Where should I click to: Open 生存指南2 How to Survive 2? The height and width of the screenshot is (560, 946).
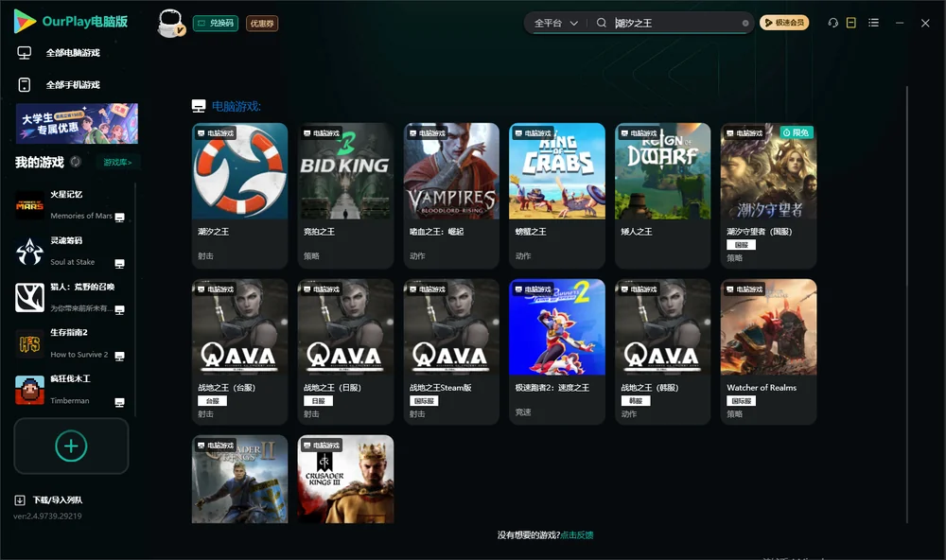(71, 344)
